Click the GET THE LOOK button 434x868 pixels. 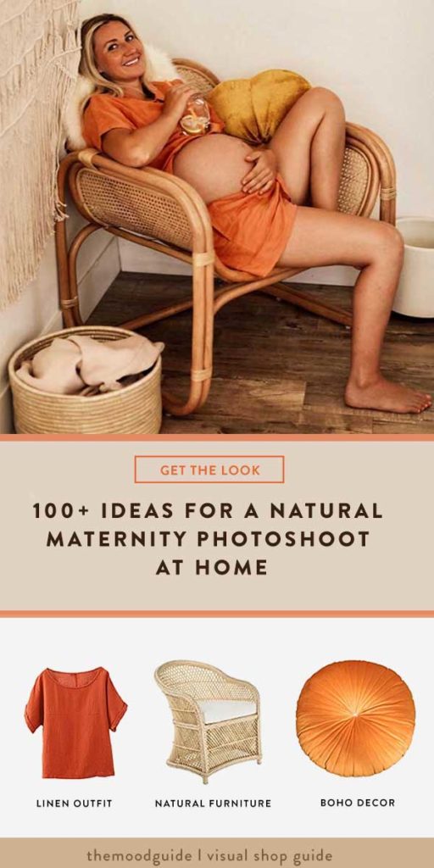pyautogui.click(x=209, y=470)
